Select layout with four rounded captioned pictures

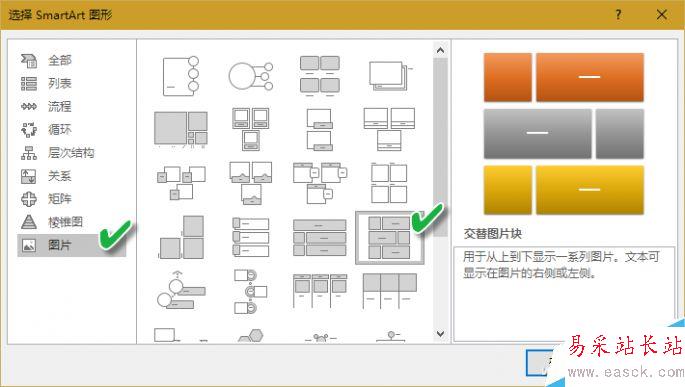(320, 76)
